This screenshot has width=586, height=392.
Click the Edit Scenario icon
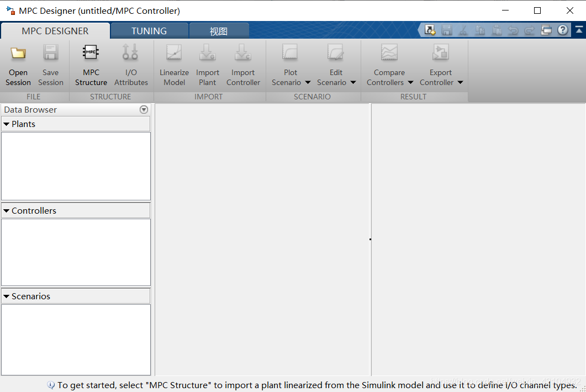pyautogui.click(x=336, y=52)
